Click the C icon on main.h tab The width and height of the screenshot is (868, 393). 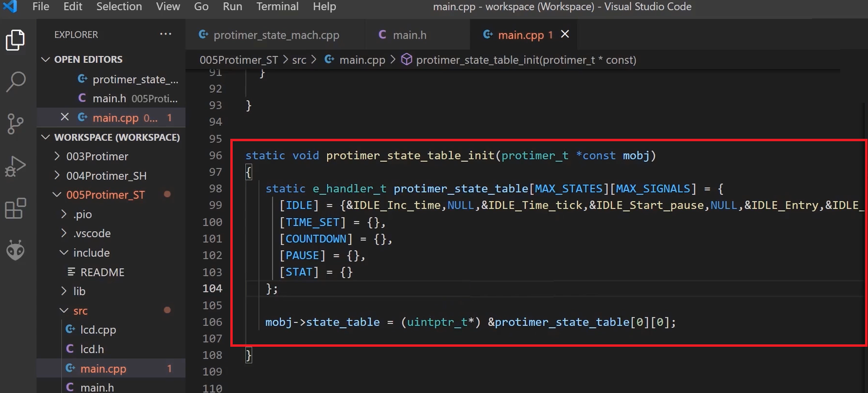pyautogui.click(x=382, y=35)
